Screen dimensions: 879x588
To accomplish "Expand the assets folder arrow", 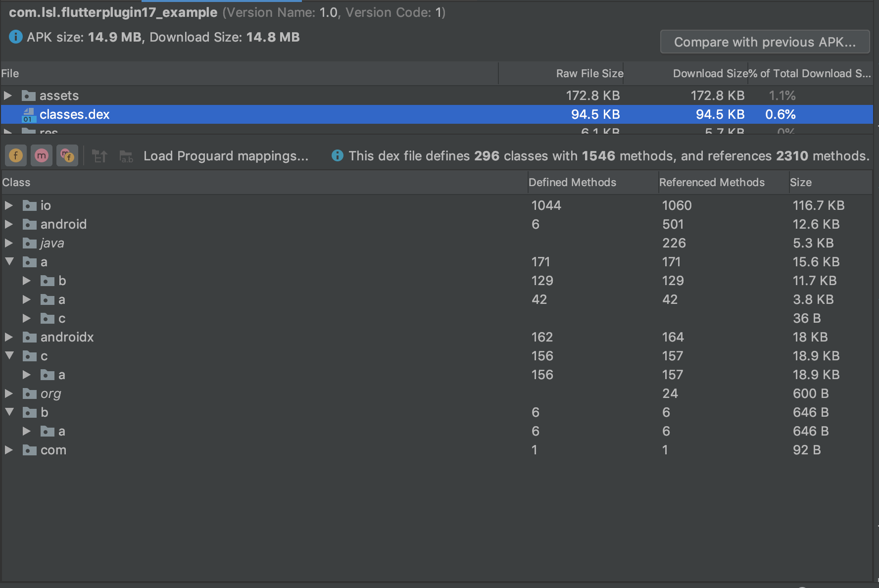I will 8,95.
